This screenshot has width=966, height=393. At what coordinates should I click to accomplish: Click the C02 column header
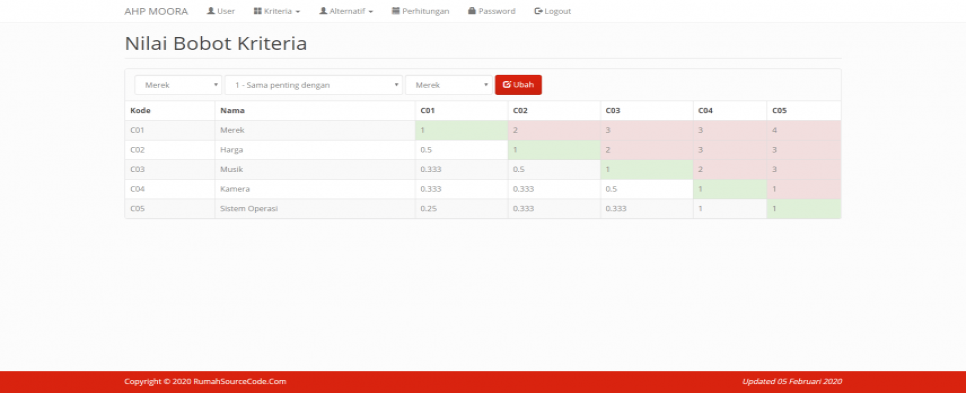pyautogui.click(x=554, y=111)
